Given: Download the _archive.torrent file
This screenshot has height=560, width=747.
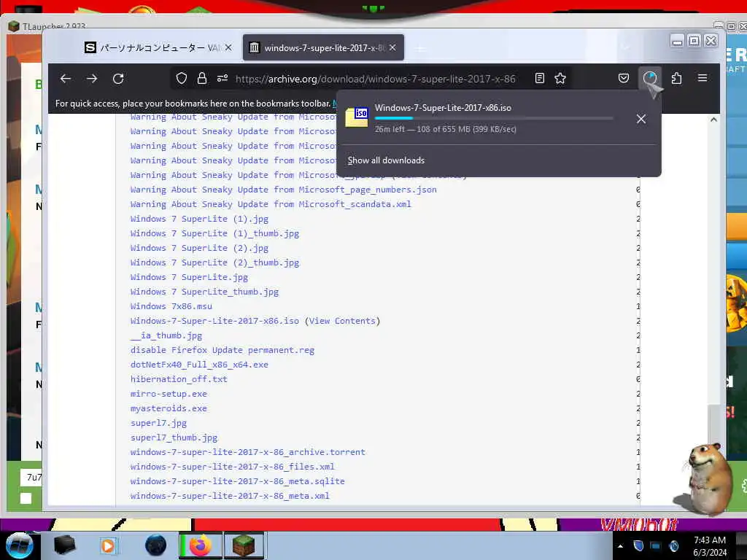Looking at the screenshot, I should coord(248,452).
